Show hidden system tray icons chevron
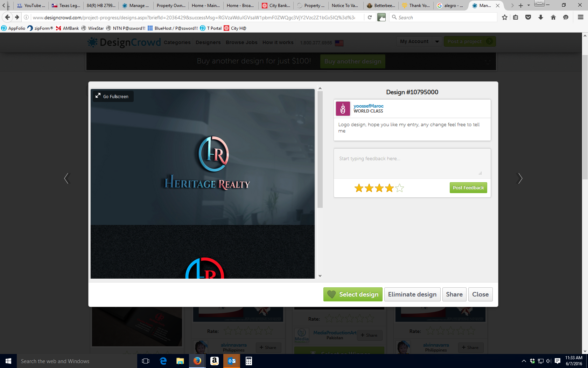588x368 pixels. (x=524, y=361)
